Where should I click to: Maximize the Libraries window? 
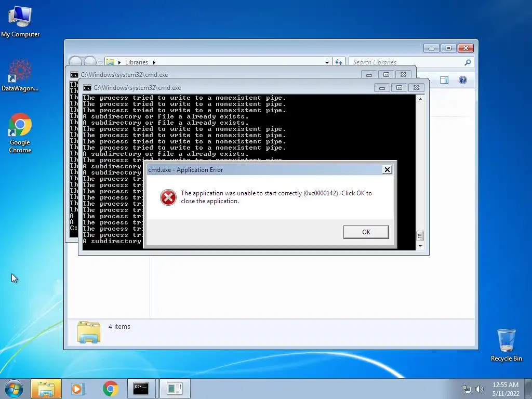(448, 48)
